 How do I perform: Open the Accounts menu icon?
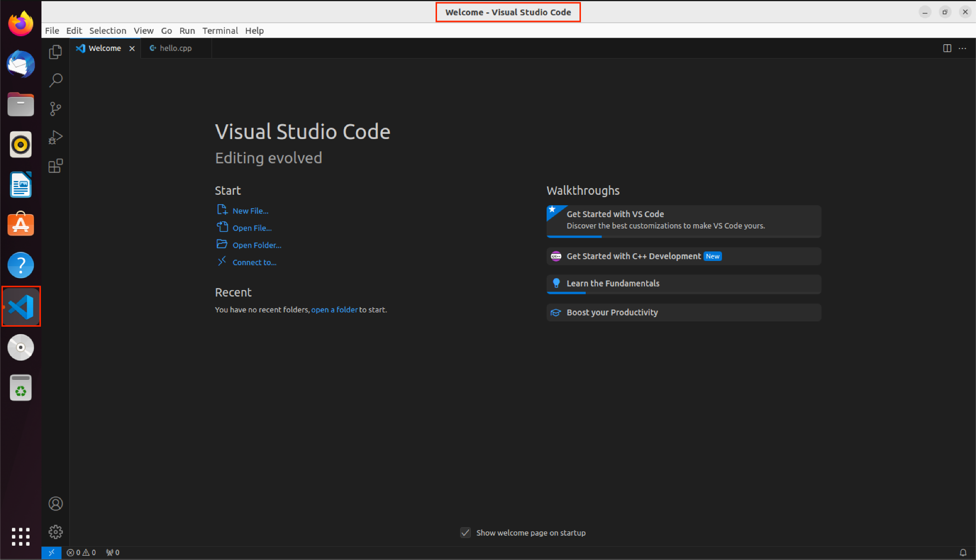[55, 503]
